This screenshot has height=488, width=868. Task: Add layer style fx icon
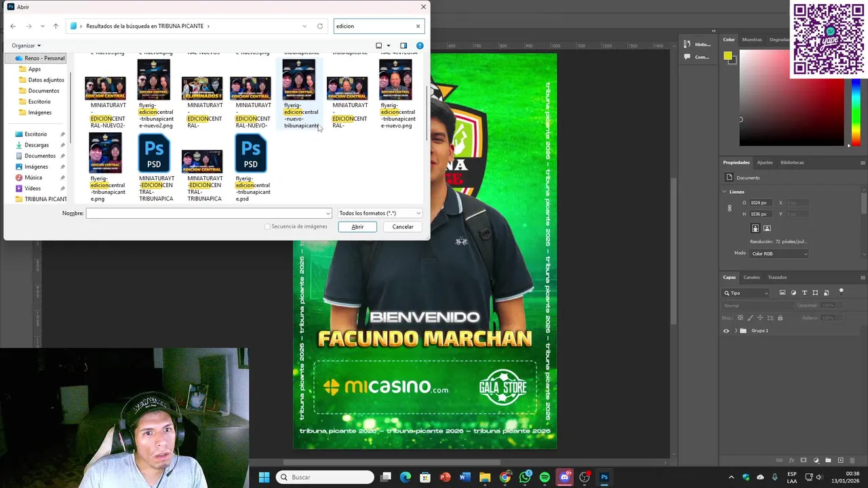pos(791,461)
